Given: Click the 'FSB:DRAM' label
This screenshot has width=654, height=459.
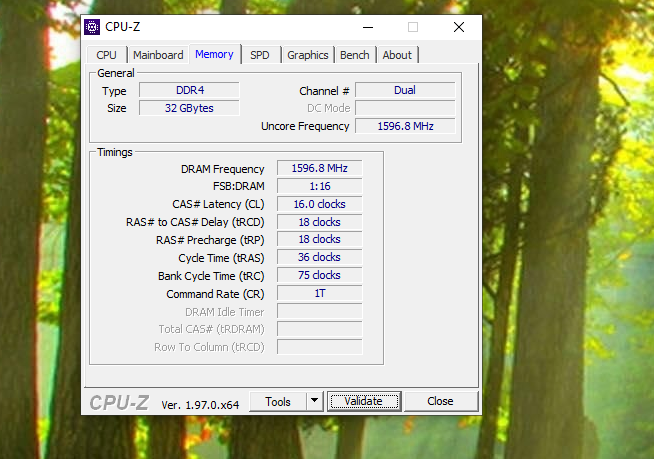Looking at the screenshot, I should pyautogui.click(x=239, y=186).
